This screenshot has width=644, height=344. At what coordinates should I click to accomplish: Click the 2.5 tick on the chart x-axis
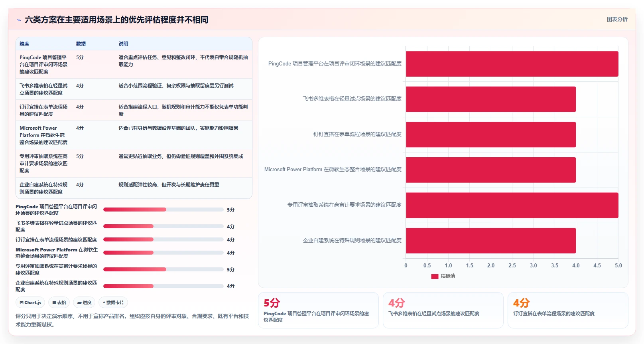[x=512, y=265]
